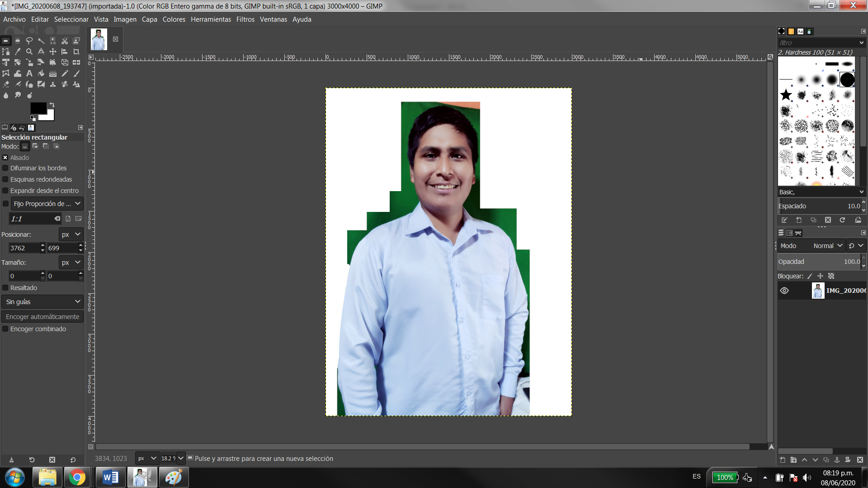The image size is (868, 488).
Task: Select the Zoom magnifier tool
Action: point(29,52)
